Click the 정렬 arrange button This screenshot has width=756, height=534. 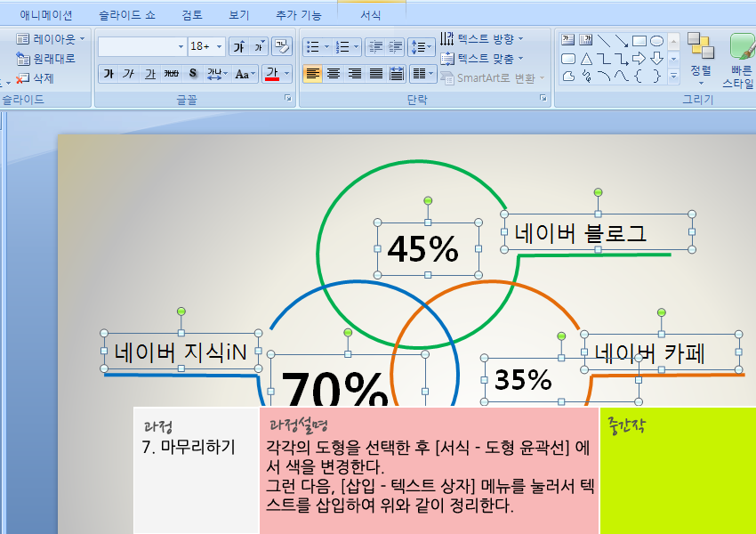point(701,59)
